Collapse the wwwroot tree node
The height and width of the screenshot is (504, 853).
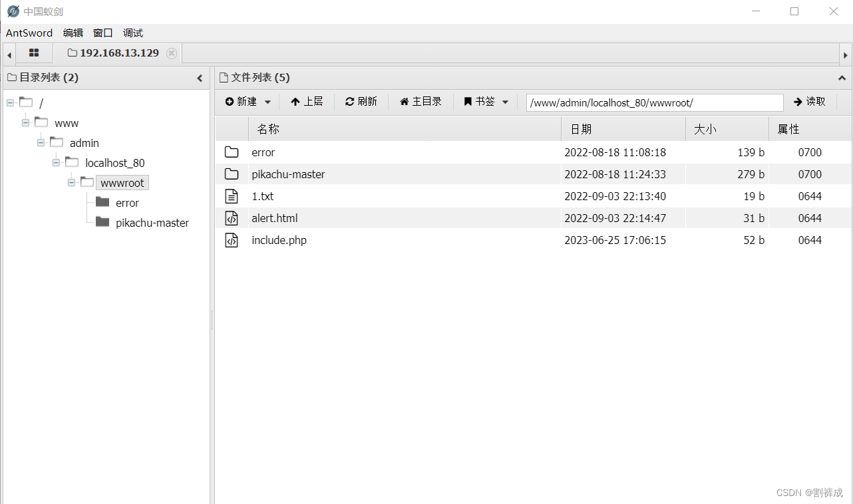click(71, 182)
